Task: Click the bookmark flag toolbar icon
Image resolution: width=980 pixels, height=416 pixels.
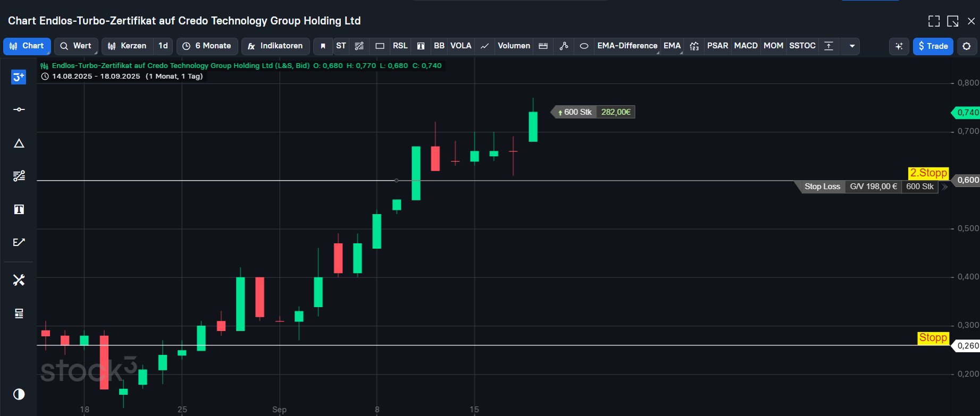Action: coord(323,46)
